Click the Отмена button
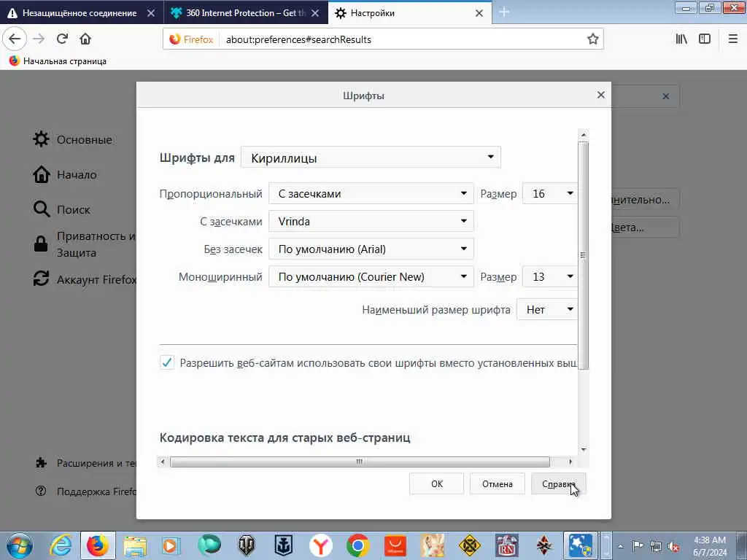 [497, 484]
